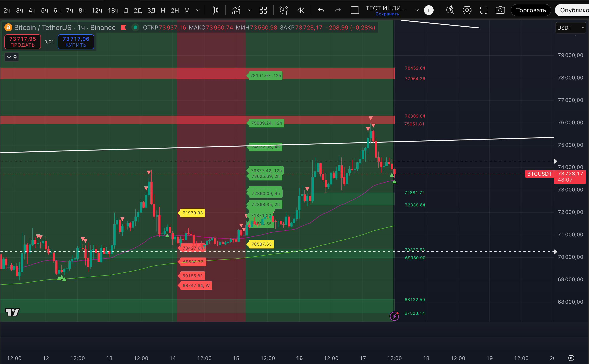Open the candlestick chart type selector

click(215, 10)
